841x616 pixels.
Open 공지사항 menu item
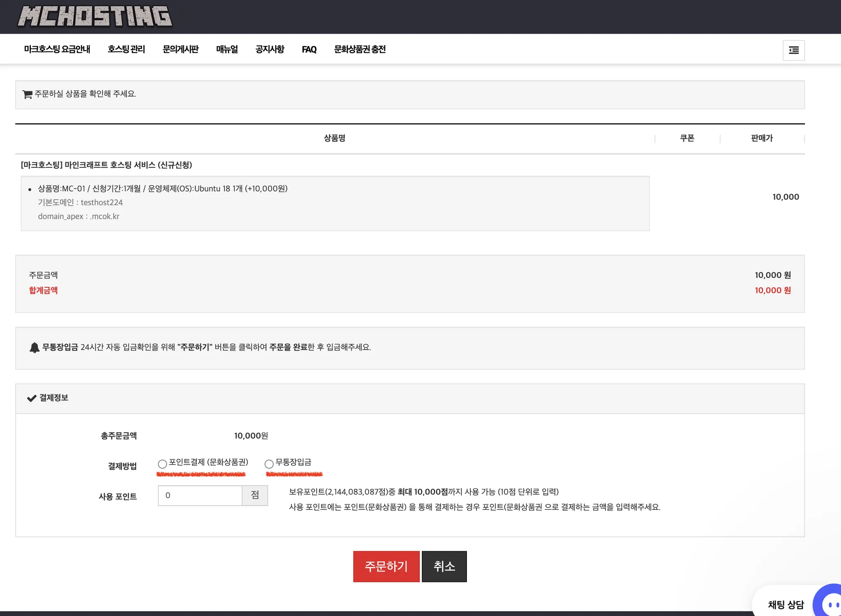(270, 49)
